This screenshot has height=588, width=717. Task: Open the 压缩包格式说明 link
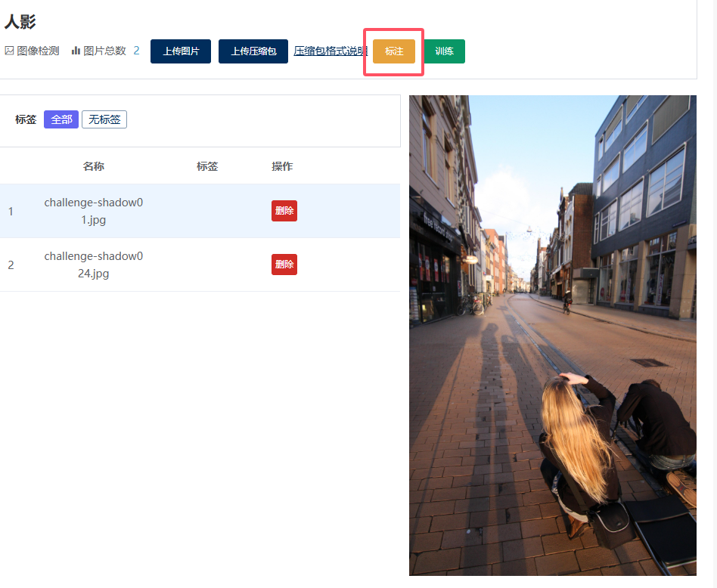click(x=331, y=51)
